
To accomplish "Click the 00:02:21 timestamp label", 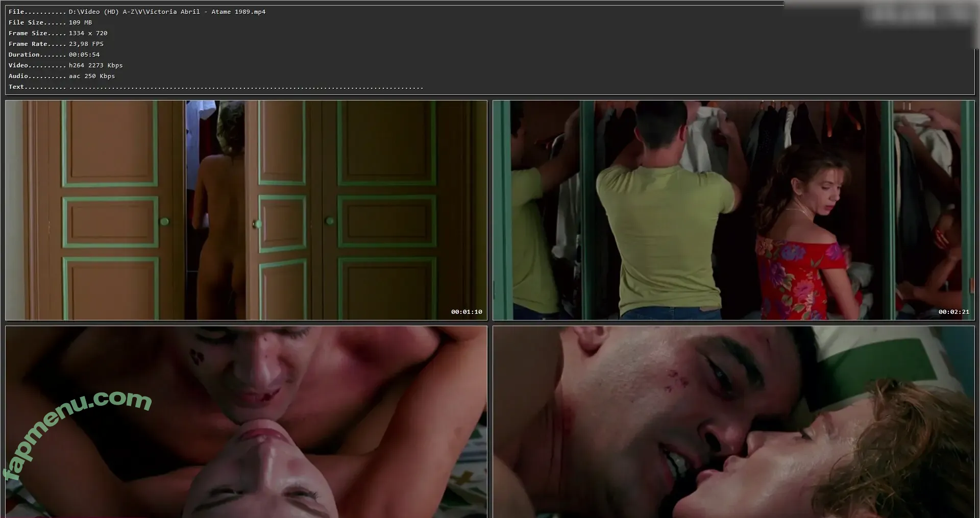I will 953,312.
